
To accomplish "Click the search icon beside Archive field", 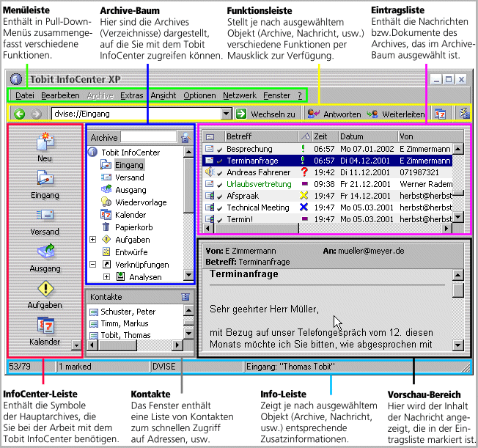I will pos(185,138).
